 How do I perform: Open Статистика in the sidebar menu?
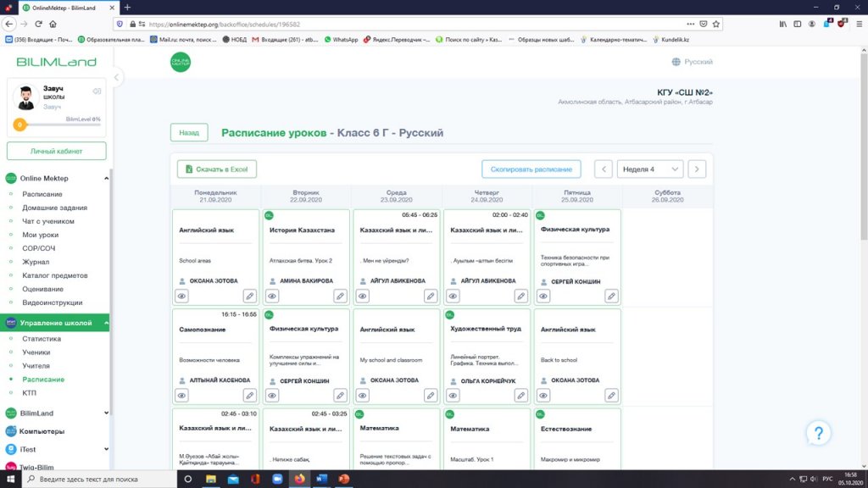(42, 339)
